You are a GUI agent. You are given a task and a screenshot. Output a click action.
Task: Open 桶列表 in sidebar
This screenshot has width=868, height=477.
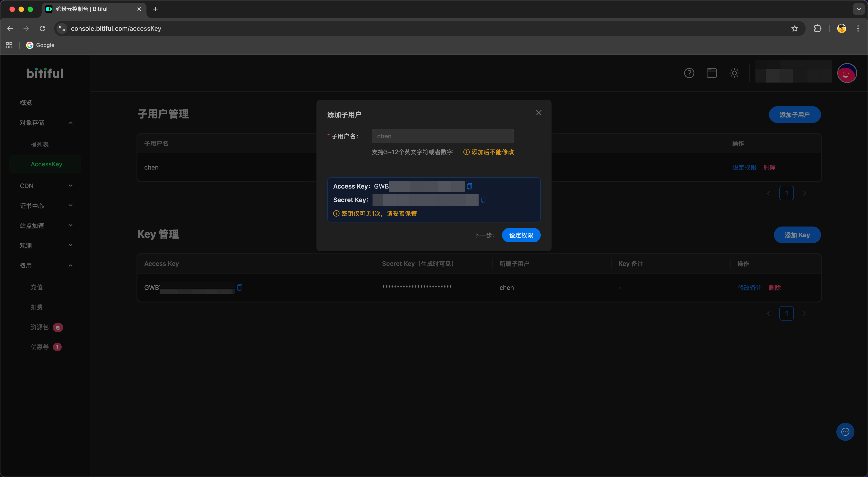click(40, 144)
